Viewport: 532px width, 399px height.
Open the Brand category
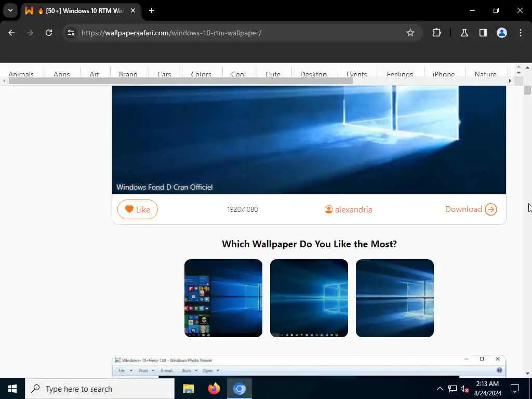point(128,74)
